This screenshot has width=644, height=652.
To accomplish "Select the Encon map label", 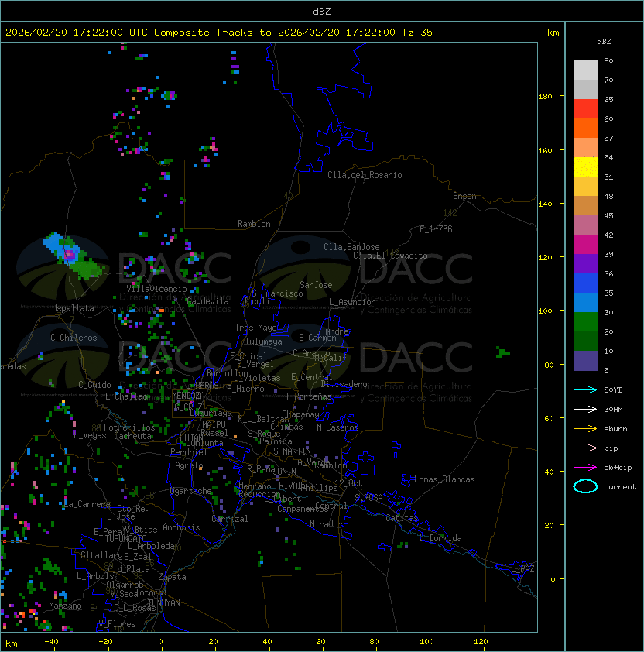I will pos(464,196).
